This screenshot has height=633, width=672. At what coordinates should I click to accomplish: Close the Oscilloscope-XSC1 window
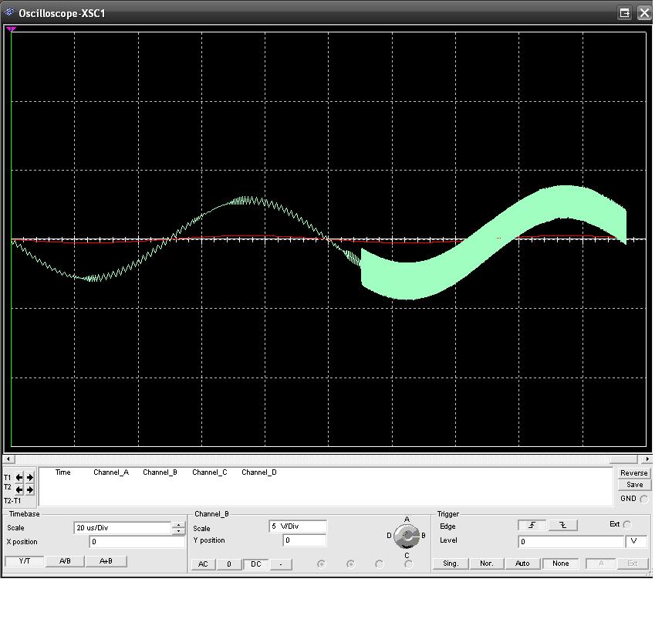pyautogui.click(x=644, y=13)
